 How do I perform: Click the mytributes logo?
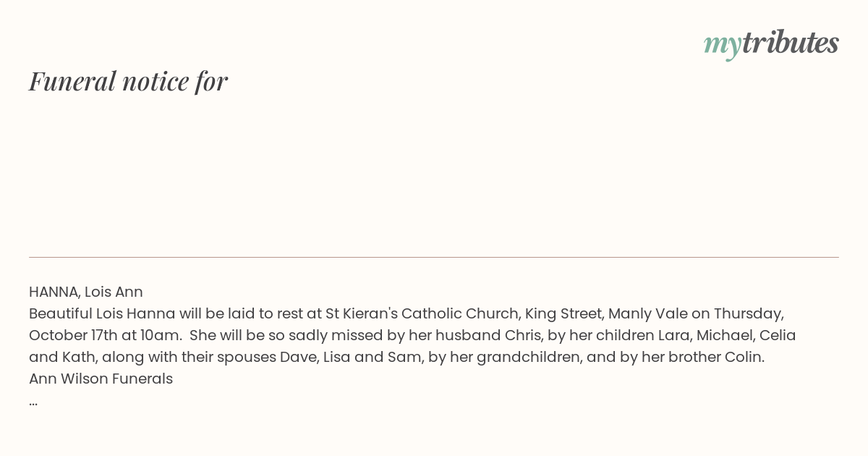pyautogui.click(x=770, y=43)
